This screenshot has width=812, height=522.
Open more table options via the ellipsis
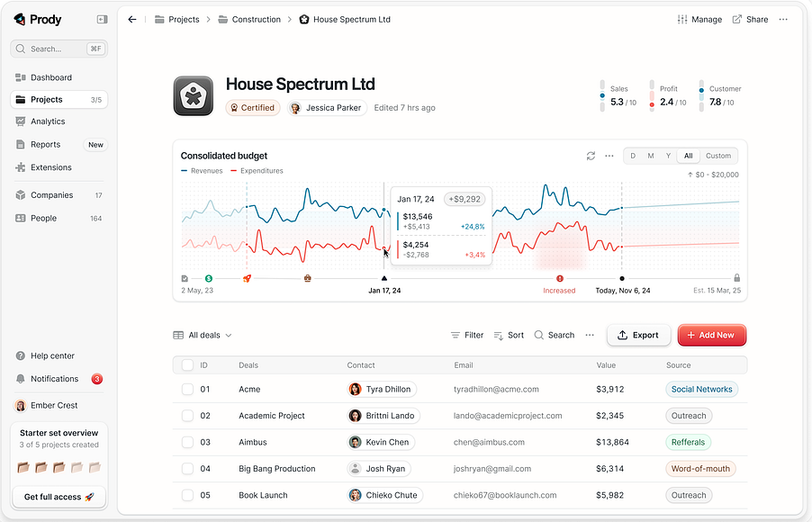click(590, 335)
